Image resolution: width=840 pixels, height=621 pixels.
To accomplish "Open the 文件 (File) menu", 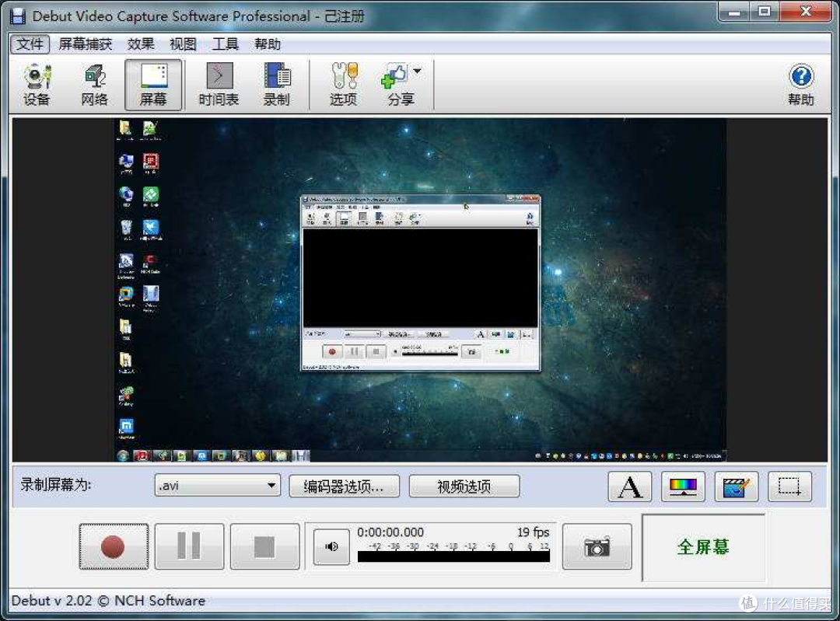I will point(30,44).
